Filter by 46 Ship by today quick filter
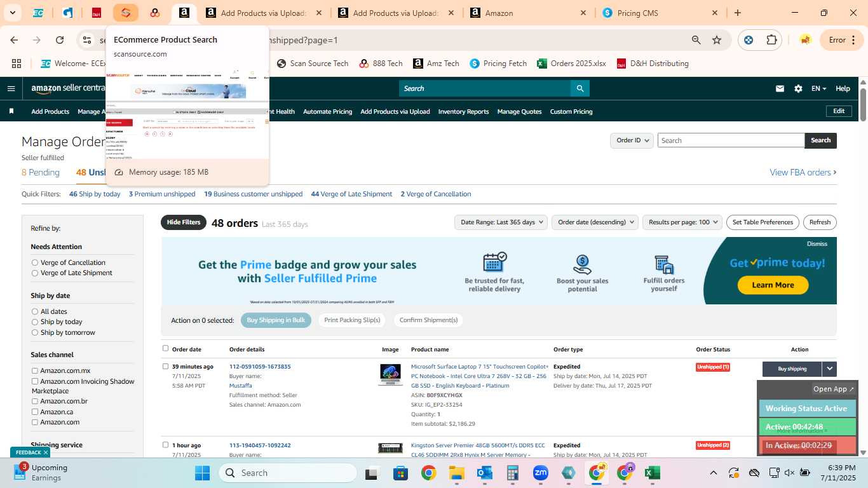The height and width of the screenshot is (488, 868). tap(95, 194)
